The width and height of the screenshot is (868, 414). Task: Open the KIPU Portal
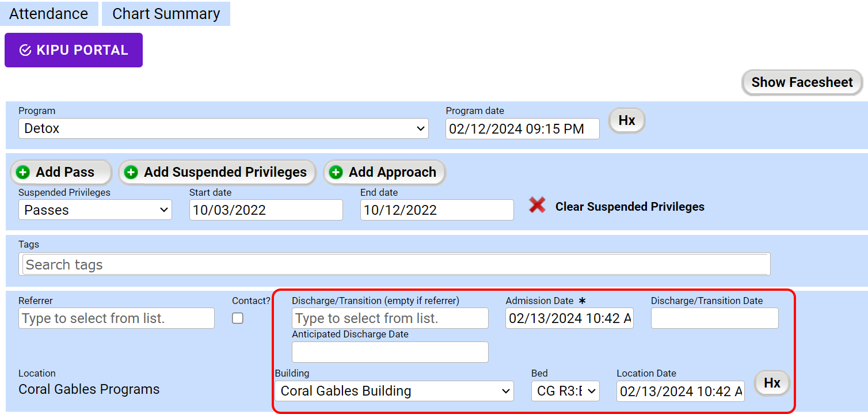[x=74, y=50]
